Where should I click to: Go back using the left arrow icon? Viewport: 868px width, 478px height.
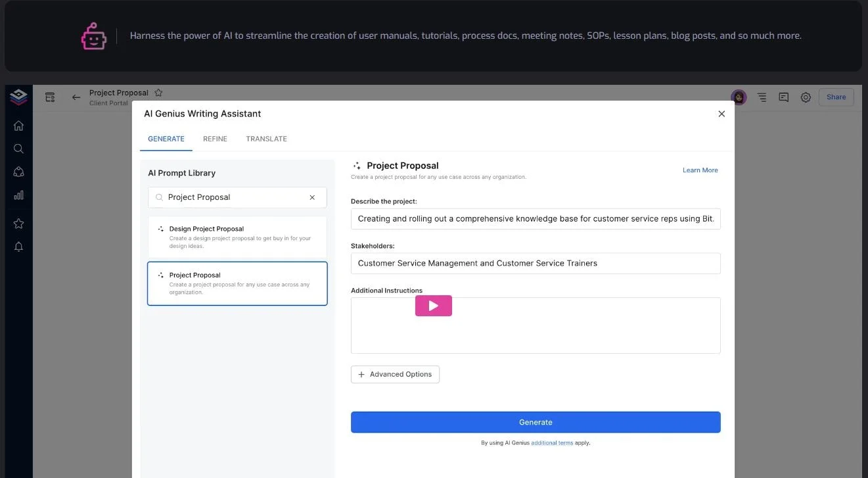[76, 97]
